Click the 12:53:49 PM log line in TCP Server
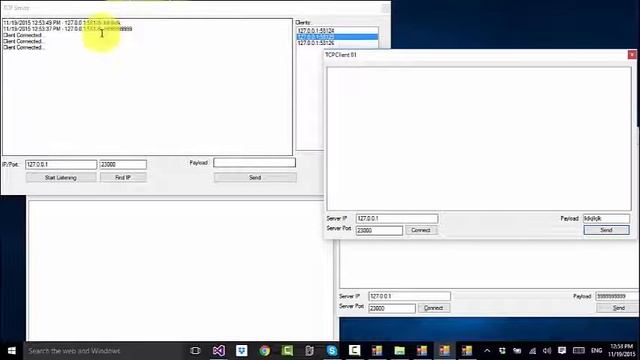 click(62, 23)
